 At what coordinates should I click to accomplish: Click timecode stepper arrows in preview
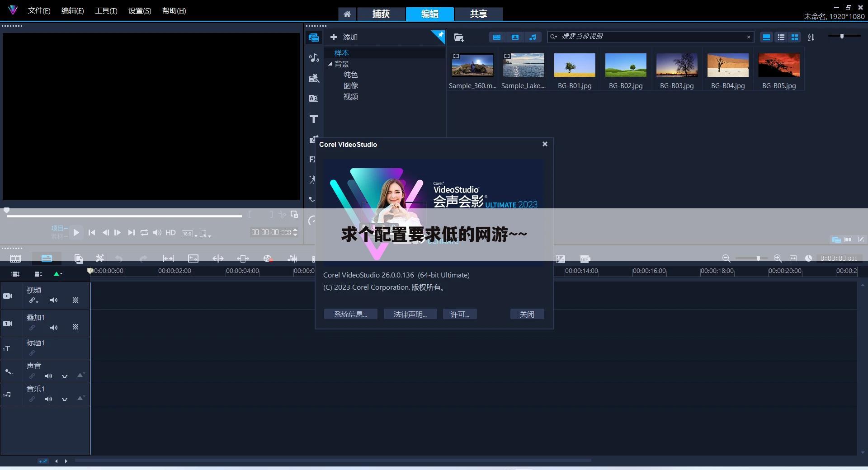pos(295,232)
